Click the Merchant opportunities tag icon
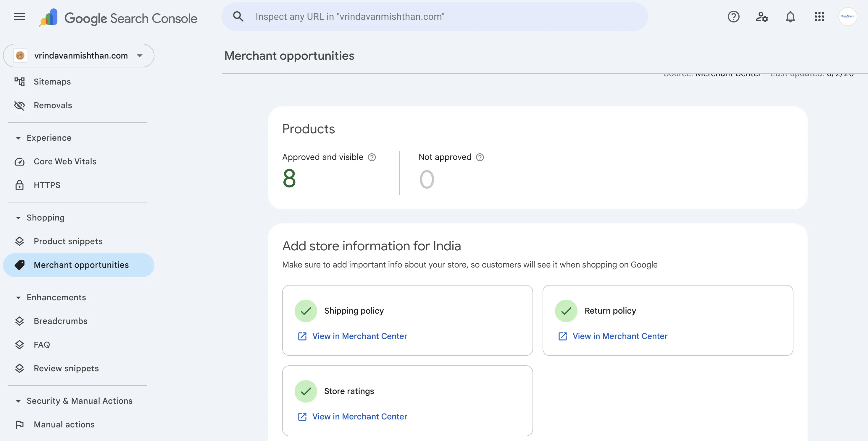This screenshot has width=868, height=441. [x=20, y=265]
